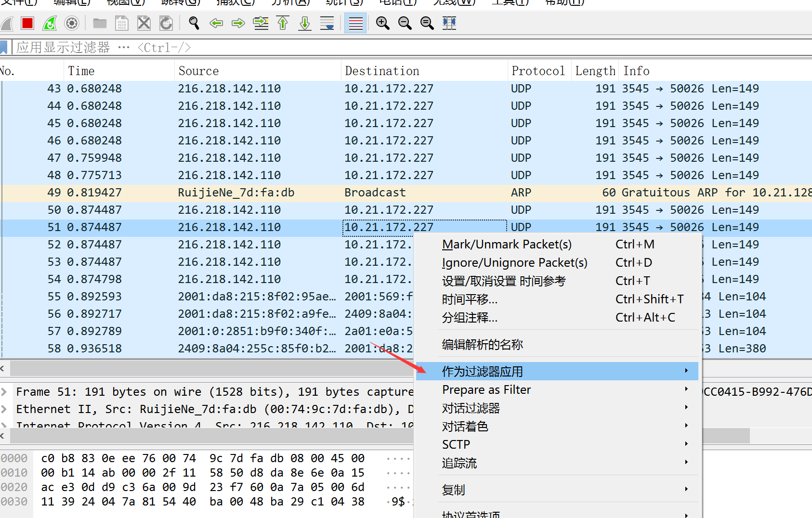Screen dimensions: 812x518
Task: Select packet 49 Gratuitous ARP row
Action: 406,193
